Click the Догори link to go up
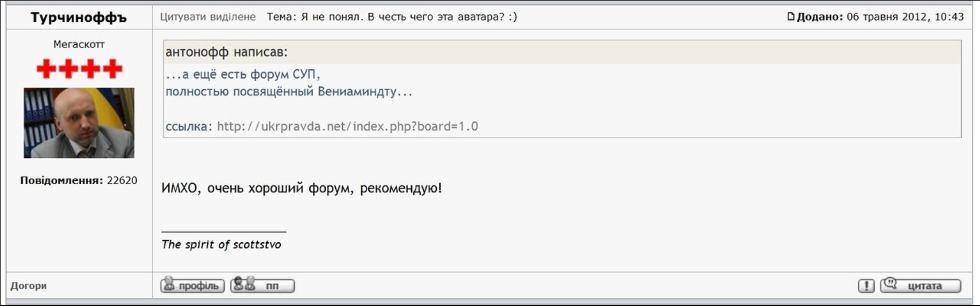 (29, 285)
